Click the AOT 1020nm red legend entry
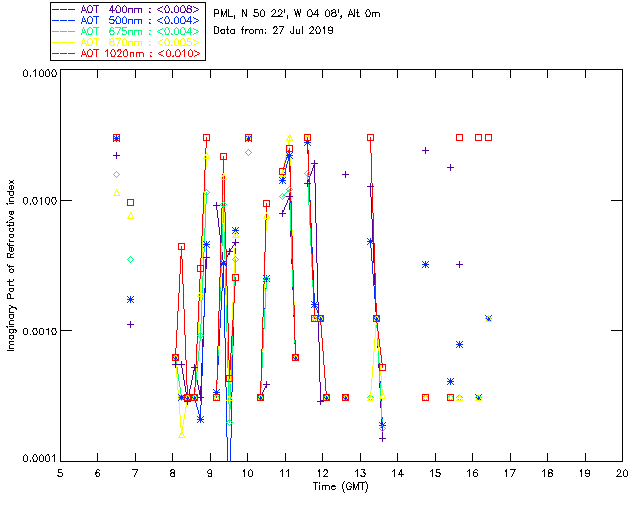The width and height of the screenshot is (640, 512). [x=127, y=53]
